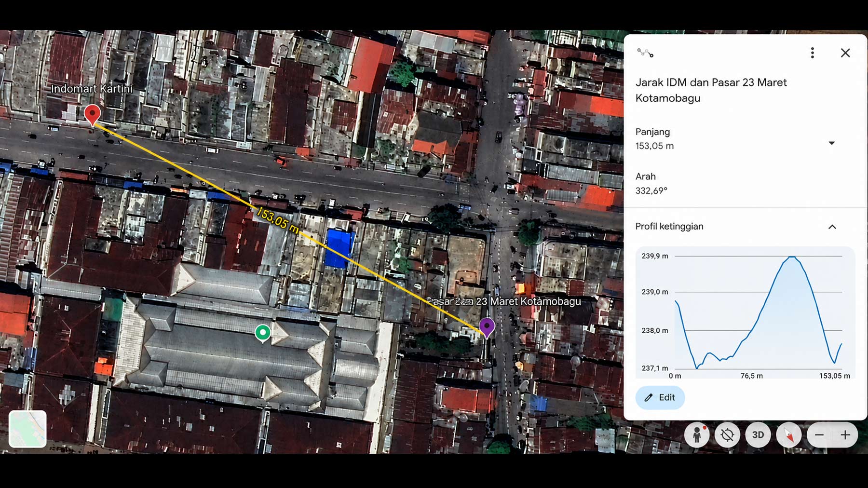Open the map style thumbnail
The width and height of the screenshot is (868, 488).
click(27, 429)
